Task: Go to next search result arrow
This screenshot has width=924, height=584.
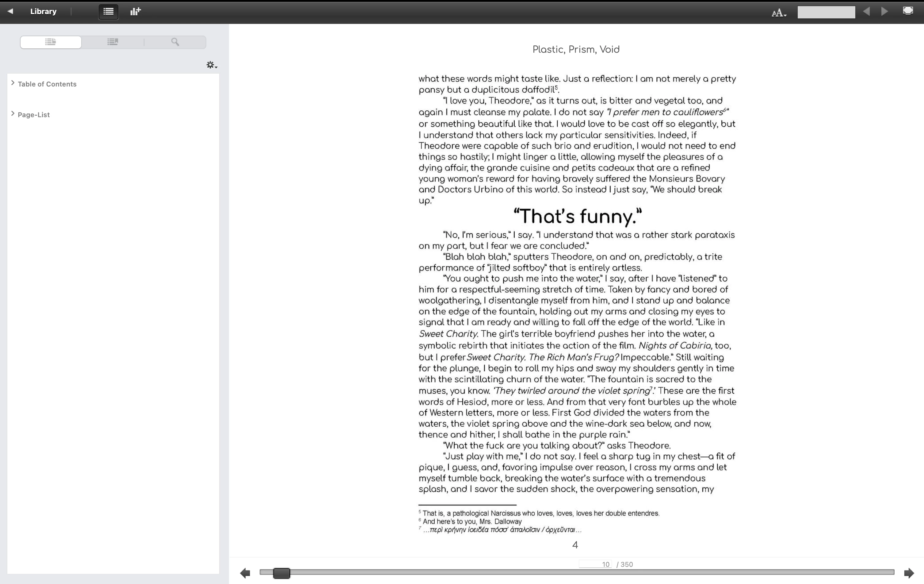Action: point(884,12)
